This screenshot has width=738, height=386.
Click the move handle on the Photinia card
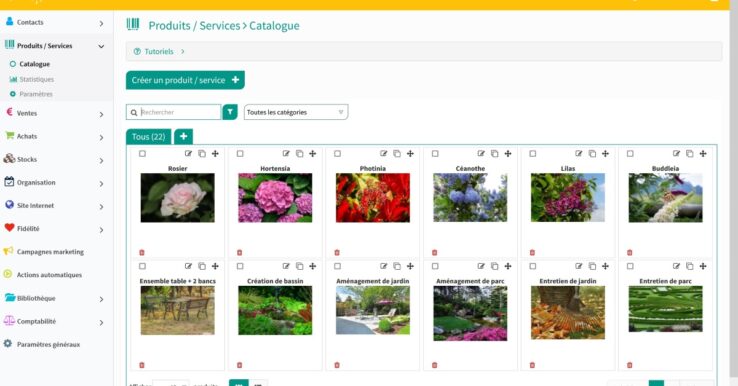410,153
